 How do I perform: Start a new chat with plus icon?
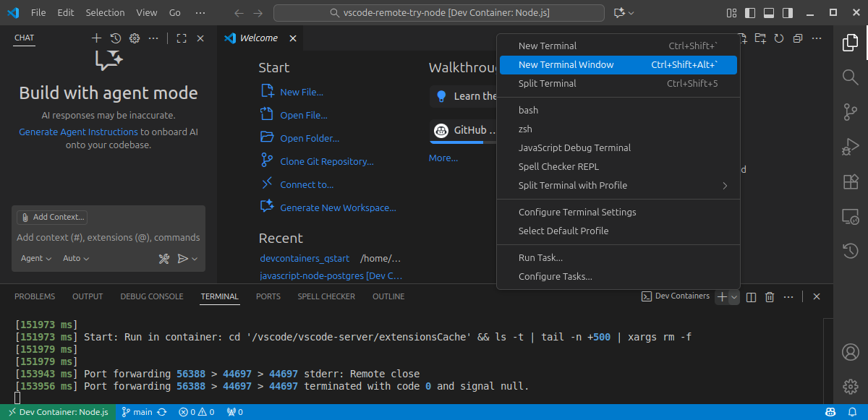point(96,38)
